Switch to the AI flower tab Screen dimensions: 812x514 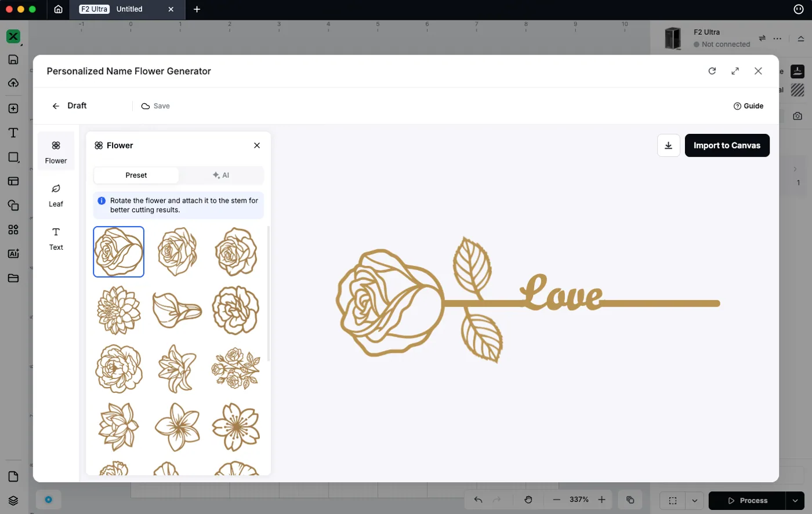[x=221, y=175]
